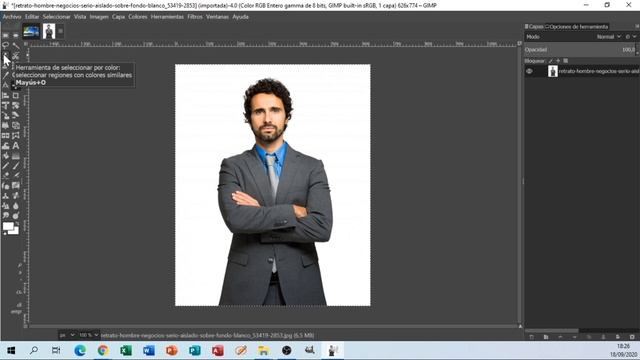The width and height of the screenshot is (640, 360).
Task: Toggle lock position and size icon
Action: point(558,61)
